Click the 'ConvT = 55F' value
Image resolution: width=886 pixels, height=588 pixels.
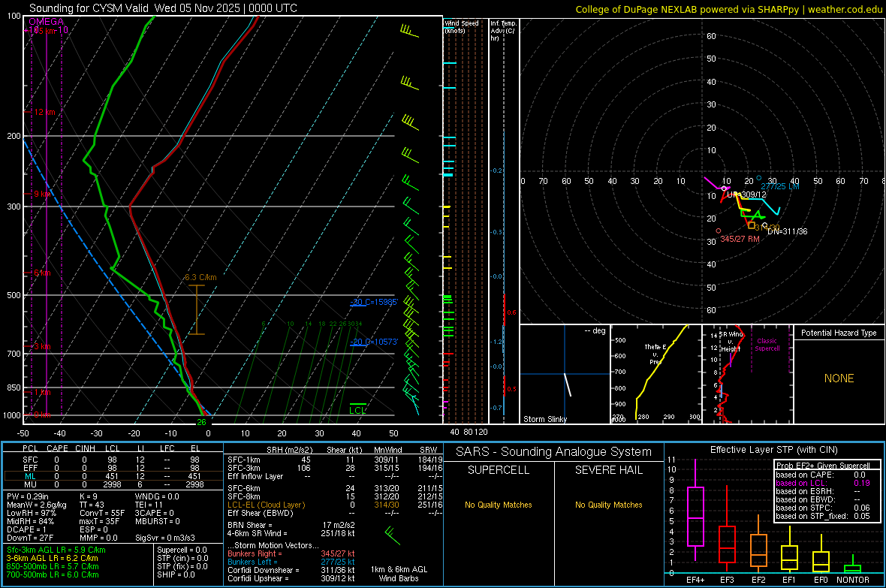[x=102, y=513]
